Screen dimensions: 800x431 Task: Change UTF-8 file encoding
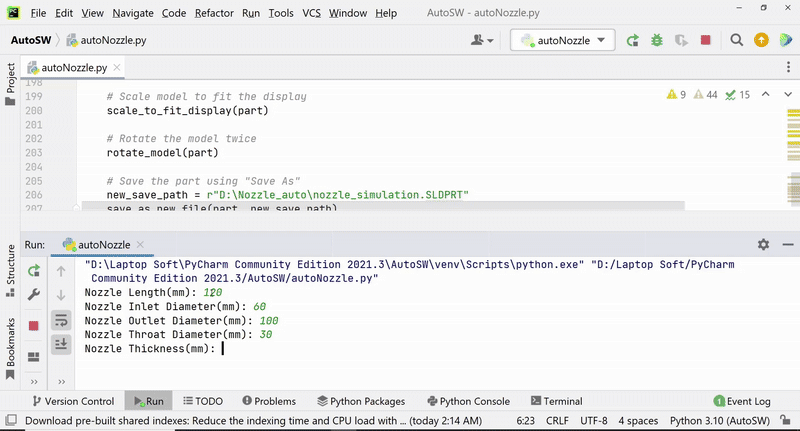click(594, 421)
